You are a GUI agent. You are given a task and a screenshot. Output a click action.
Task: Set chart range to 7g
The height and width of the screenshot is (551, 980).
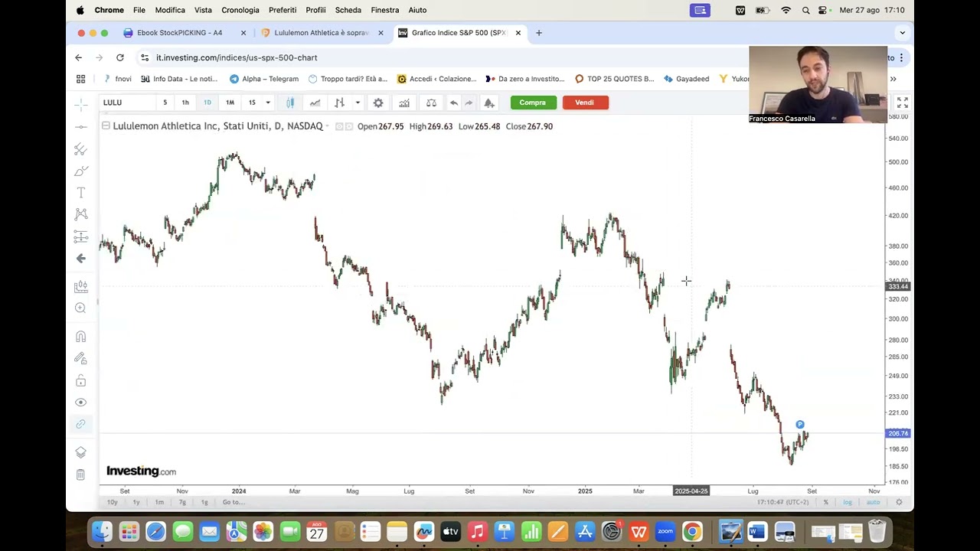pyautogui.click(x=182, y=502)
